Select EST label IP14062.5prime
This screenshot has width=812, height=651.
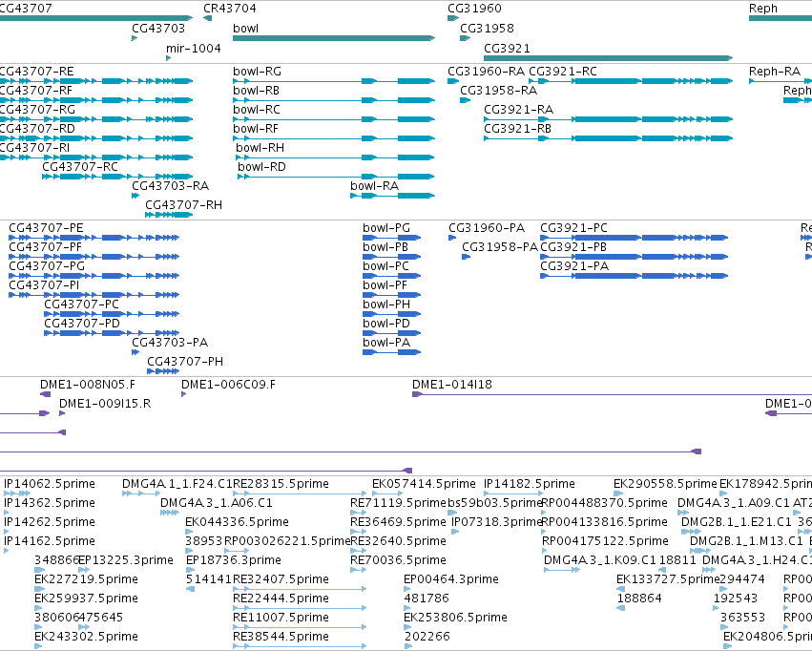[x=50, y=484]
